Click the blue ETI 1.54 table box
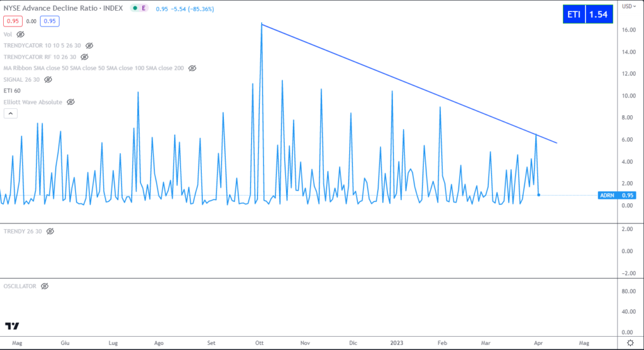This screenshot has height=350, width=644. click(588, 14)
